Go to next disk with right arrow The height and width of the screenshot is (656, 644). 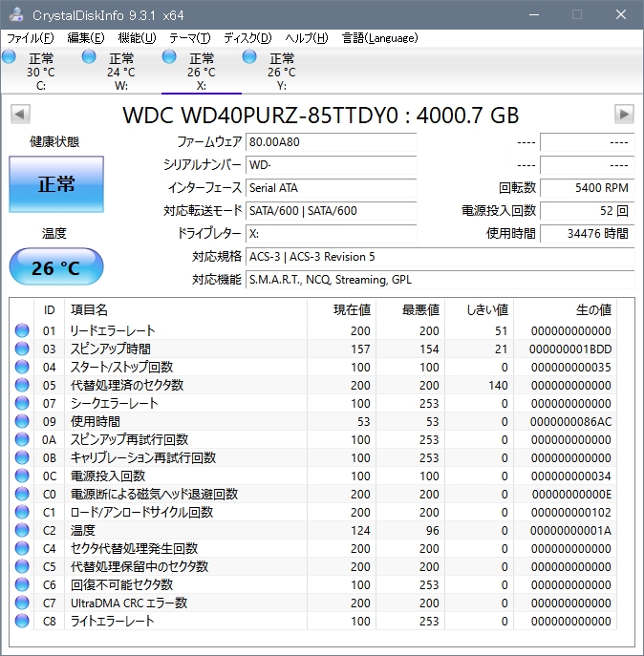[624, 114]
